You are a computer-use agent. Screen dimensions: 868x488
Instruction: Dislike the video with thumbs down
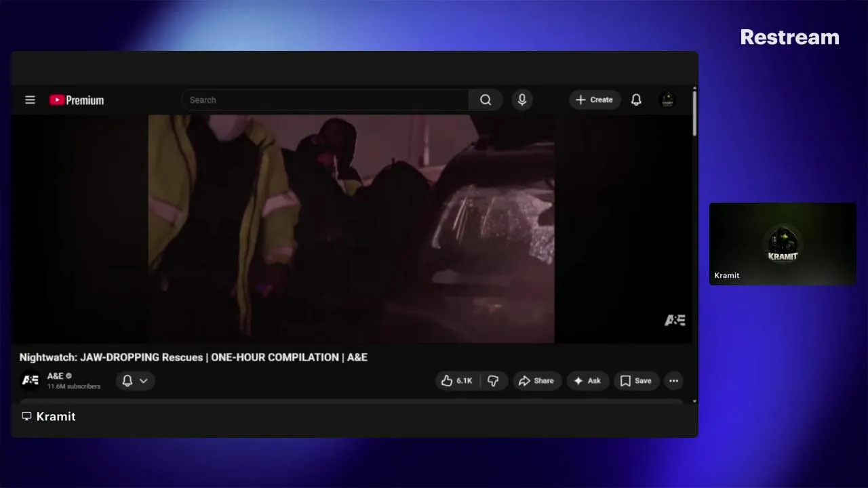(494, 381)
